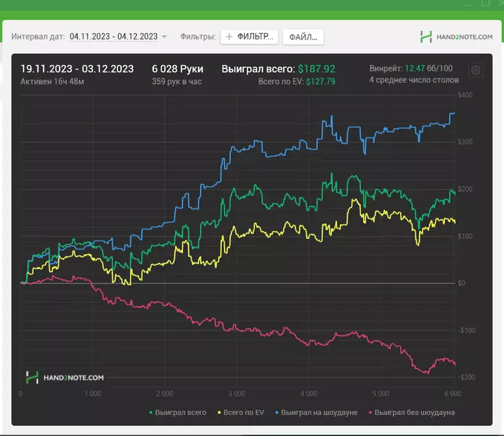504x436 pixels.
Task: Toggle the Всего по EV legend series
Action: tap(240, 412)
